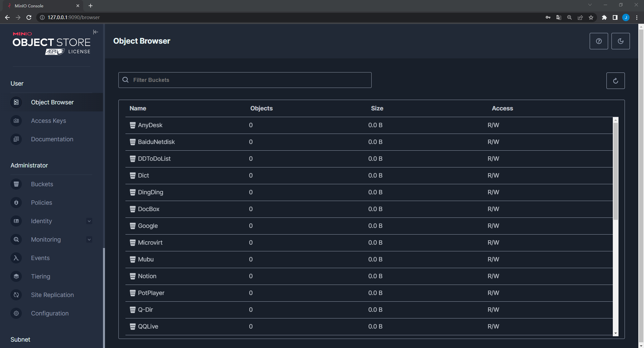This screenshot has width=644, height=348.
Task: Click the Policies sidebar icon
Action: coord(16,203)
